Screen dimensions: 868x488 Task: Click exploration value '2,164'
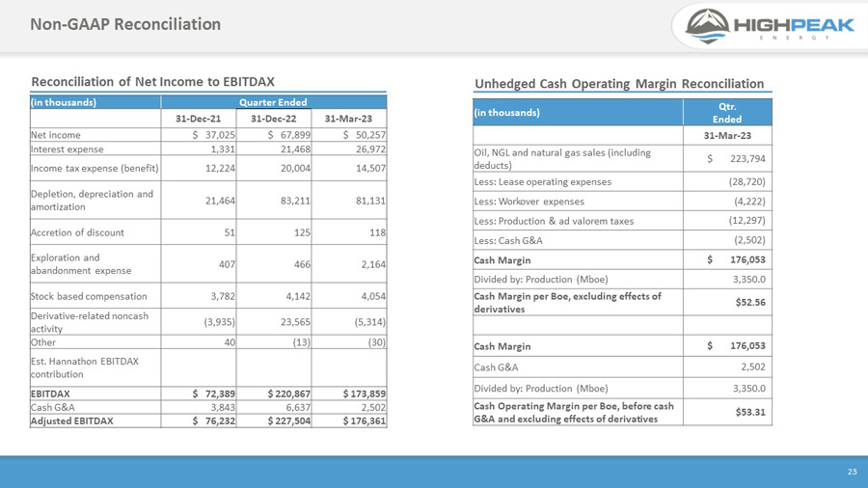tap(373, 264)
